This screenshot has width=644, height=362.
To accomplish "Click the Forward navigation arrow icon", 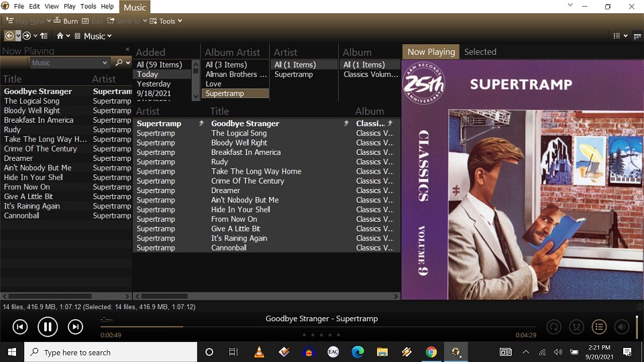I will [27, 36].
